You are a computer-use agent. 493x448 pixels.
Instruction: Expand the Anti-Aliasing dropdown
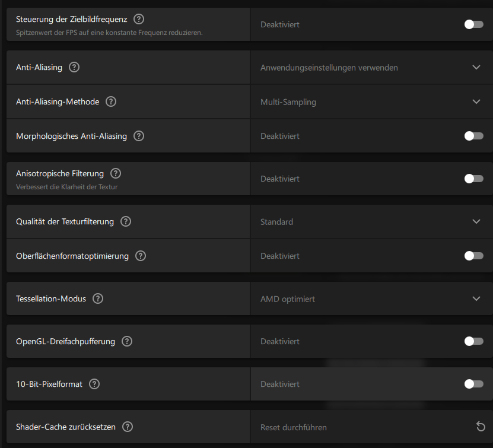pyautogui.click(x=476, y=67)
